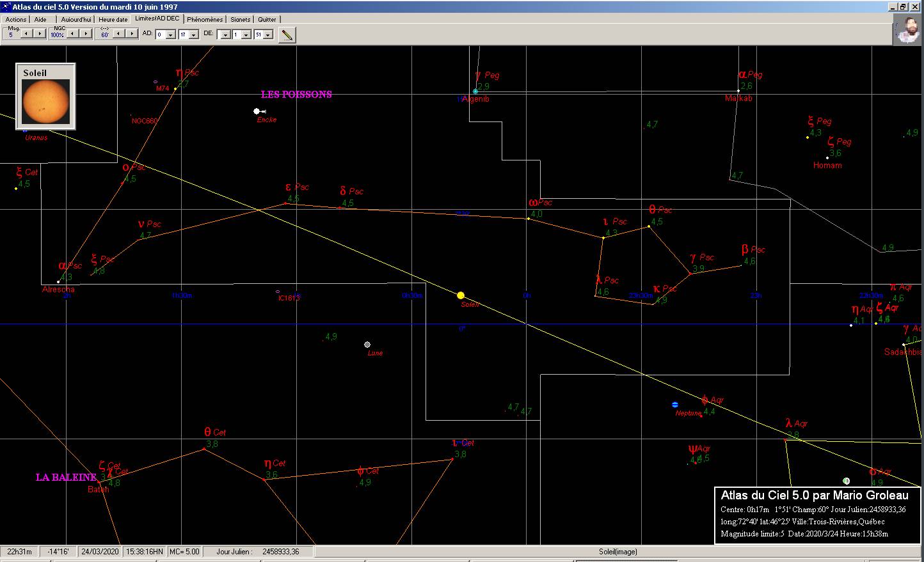Viewport: 924px width, 562px height.
Task: Click the NGC660 object label
Action: (145, 121)
